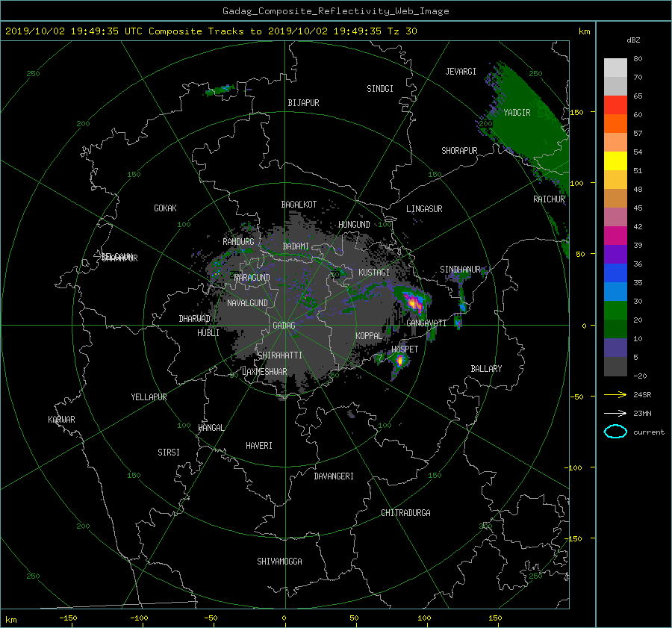
Task: Click the green echo patch northwest of Bijapur
Action: point(221,90)
